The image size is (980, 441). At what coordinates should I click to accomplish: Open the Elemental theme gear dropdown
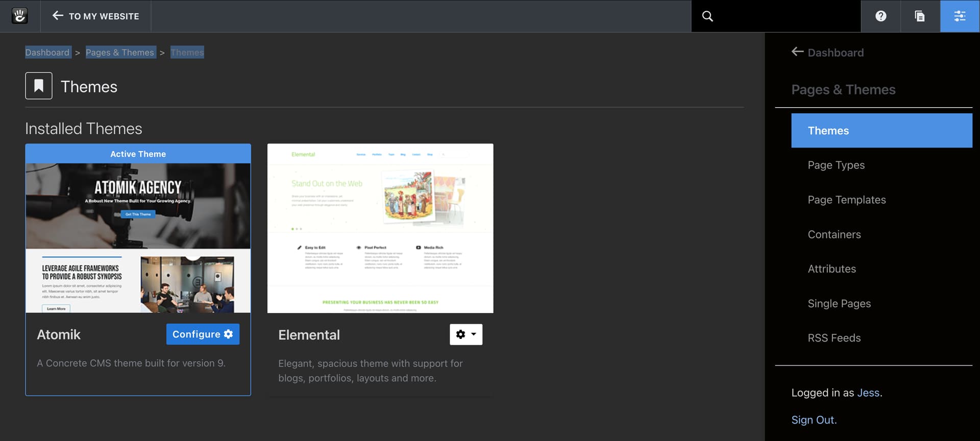click(466, 334)
